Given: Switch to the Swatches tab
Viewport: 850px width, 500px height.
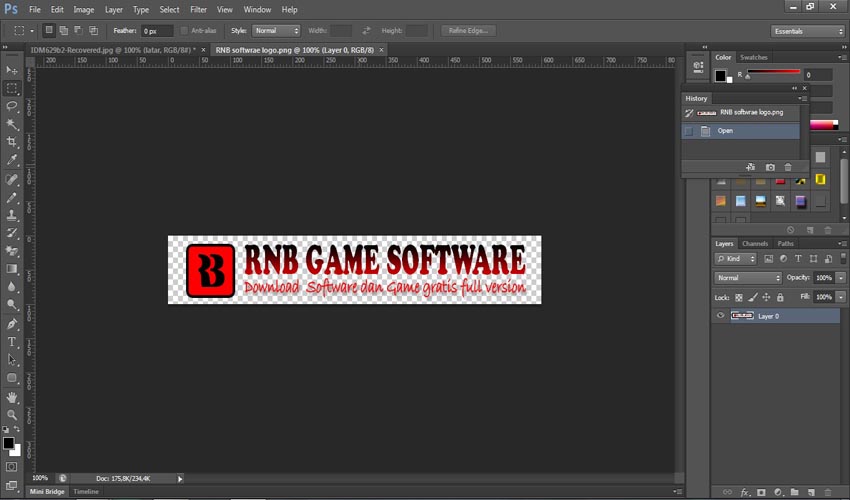Looking at the screenshot, I should click(x=754, y=57).
